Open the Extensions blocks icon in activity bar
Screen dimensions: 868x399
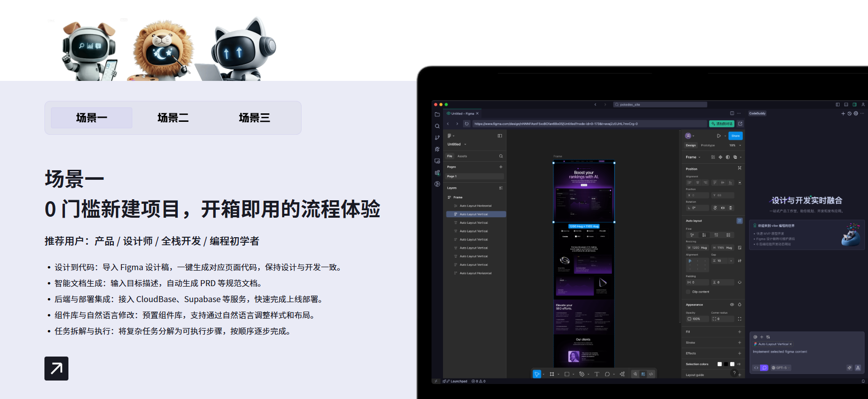437,172
